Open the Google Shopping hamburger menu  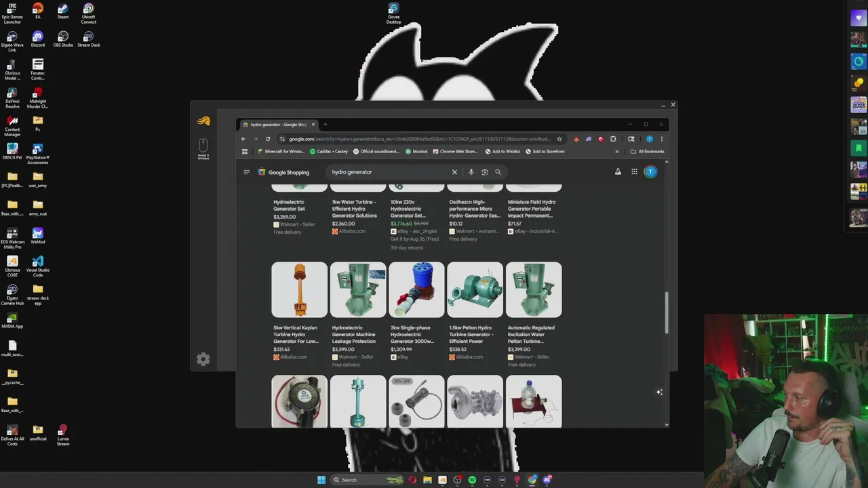[247, 172]
